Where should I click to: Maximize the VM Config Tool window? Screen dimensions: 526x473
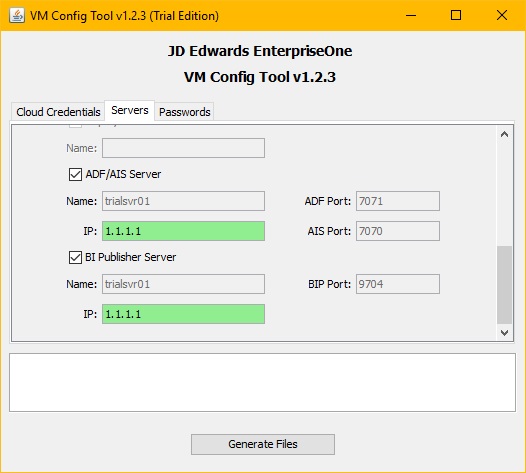coord(456,15)
